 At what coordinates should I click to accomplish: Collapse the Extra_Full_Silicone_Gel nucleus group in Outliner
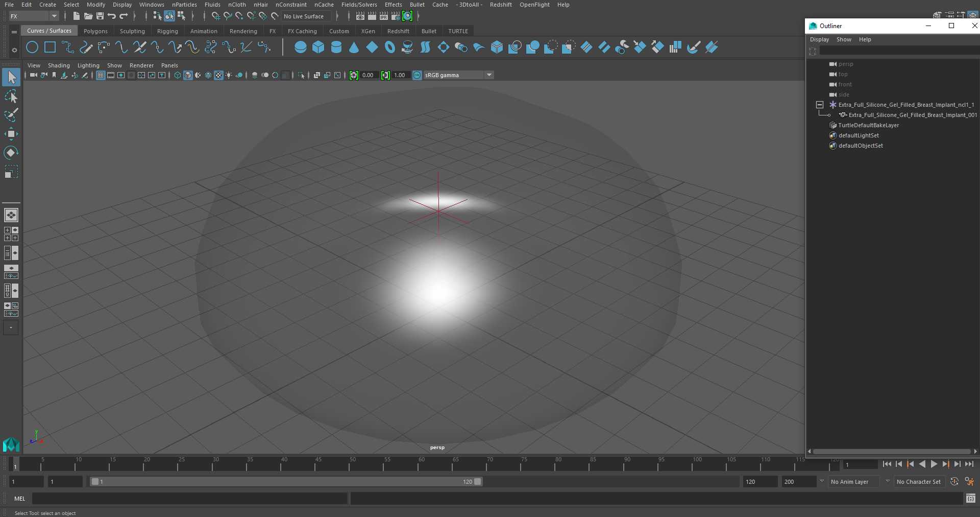(x=820, y=105)
